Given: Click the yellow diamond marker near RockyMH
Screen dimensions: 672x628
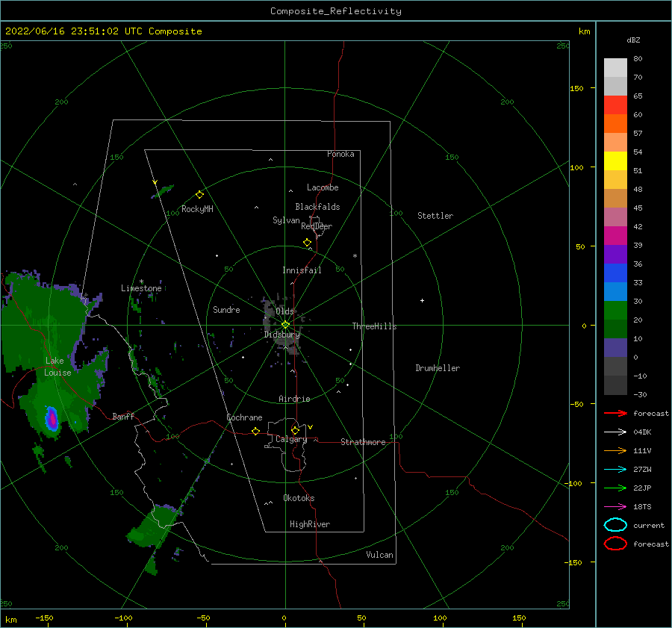Looking at the screenshot, I should tap(199, 195).
